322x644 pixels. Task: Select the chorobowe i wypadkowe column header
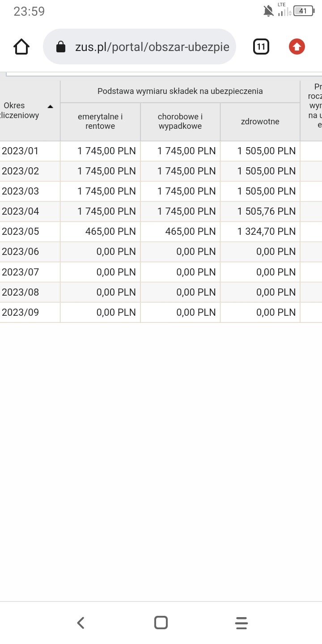[180, 122]
